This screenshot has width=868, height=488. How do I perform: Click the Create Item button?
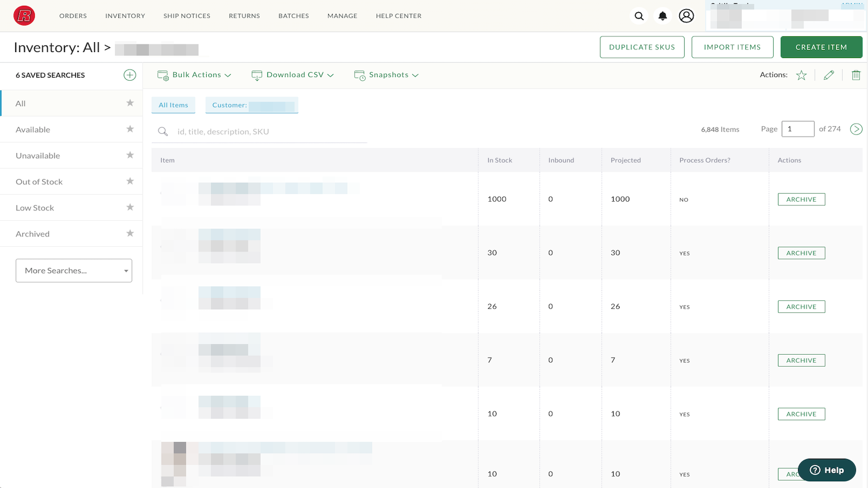pos(821,47)
